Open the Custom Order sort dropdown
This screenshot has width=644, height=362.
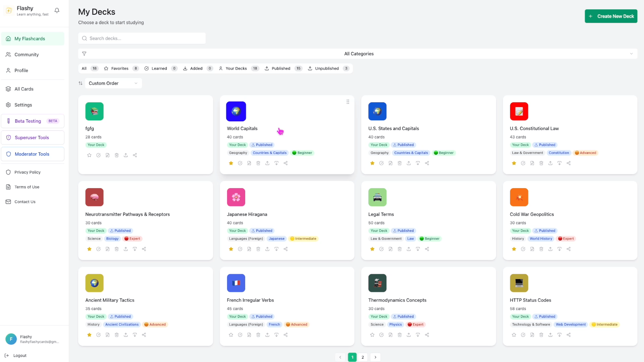(x=113, y=83)
